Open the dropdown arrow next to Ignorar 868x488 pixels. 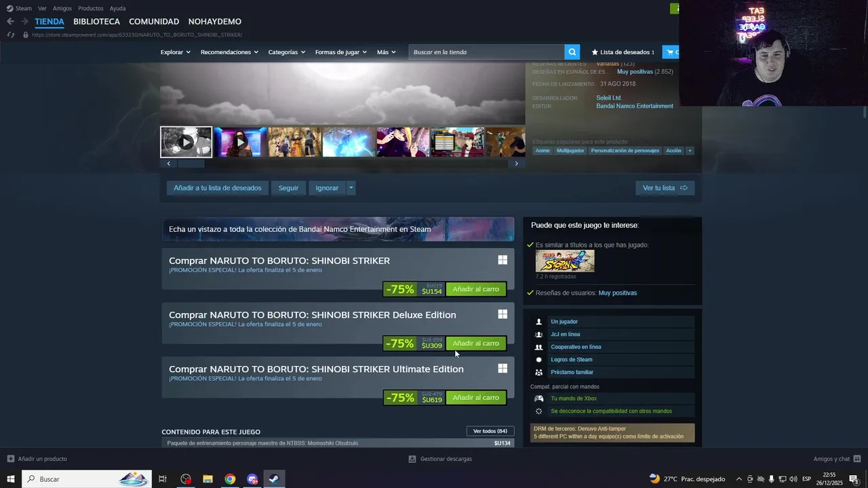tap(351, 188)
